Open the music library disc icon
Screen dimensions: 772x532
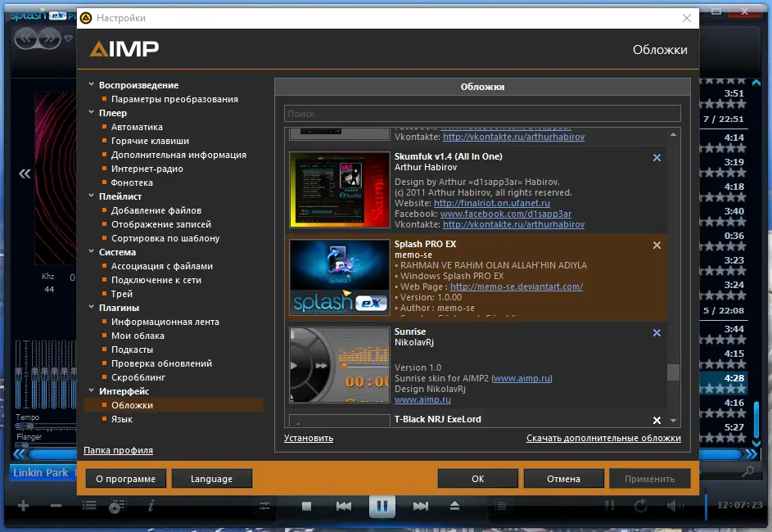[x=118, y=506]
